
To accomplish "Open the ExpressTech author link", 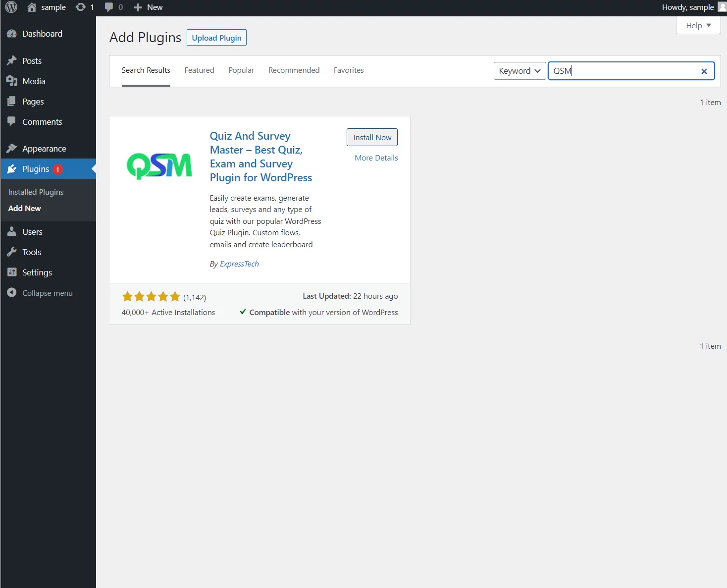I will pos(239,264).
